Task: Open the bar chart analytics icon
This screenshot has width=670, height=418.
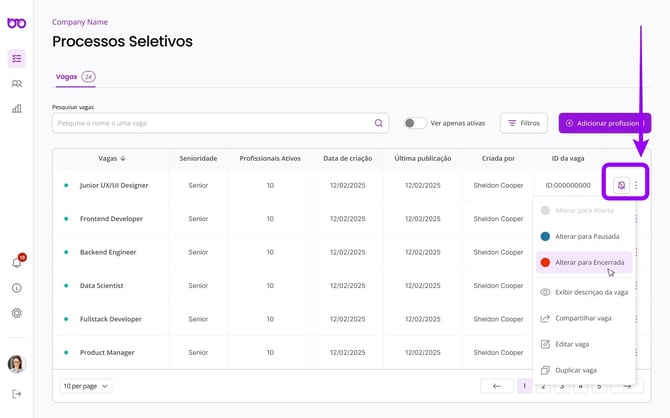Action: coord(16,108)
